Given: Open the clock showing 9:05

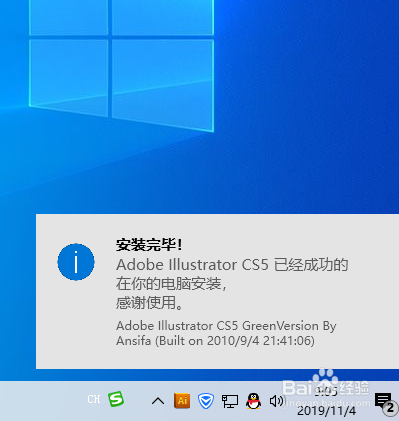Looking at the screenshot, I should 326,392.
